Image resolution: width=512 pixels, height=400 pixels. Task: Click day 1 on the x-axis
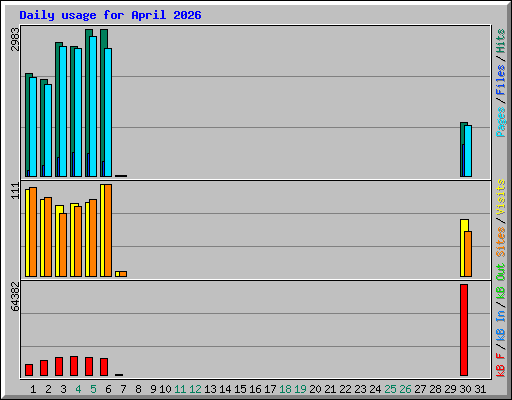(33, 389)
